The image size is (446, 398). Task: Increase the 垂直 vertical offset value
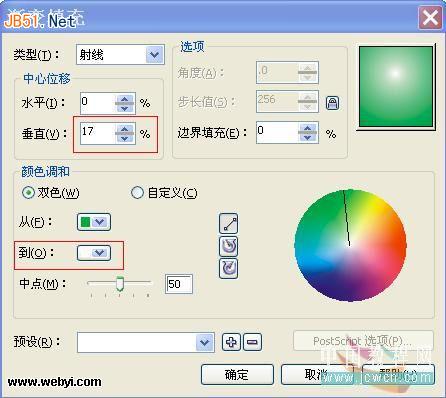coord(125,129)
